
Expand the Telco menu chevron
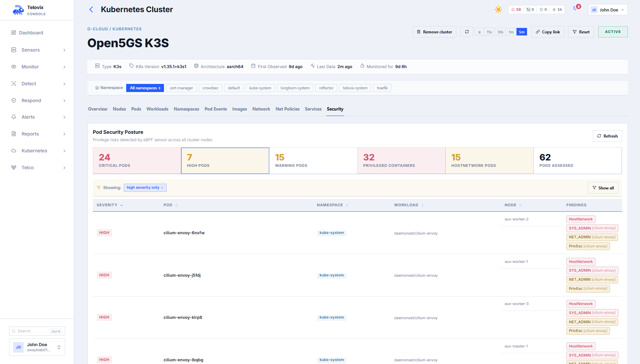click(64, 168)
